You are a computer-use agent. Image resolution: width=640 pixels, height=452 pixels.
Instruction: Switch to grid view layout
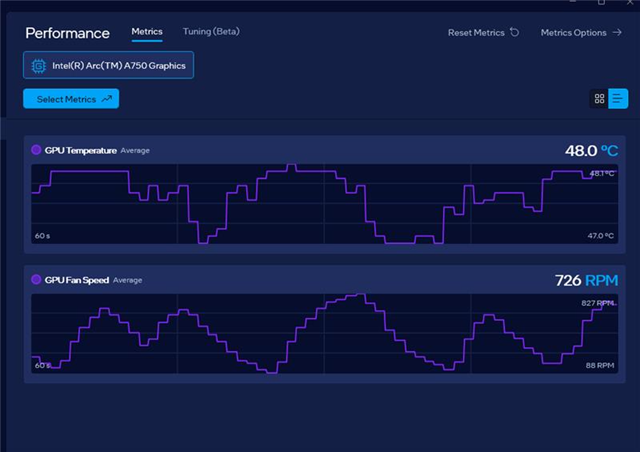pyautogui.click(x=600, y=99)
